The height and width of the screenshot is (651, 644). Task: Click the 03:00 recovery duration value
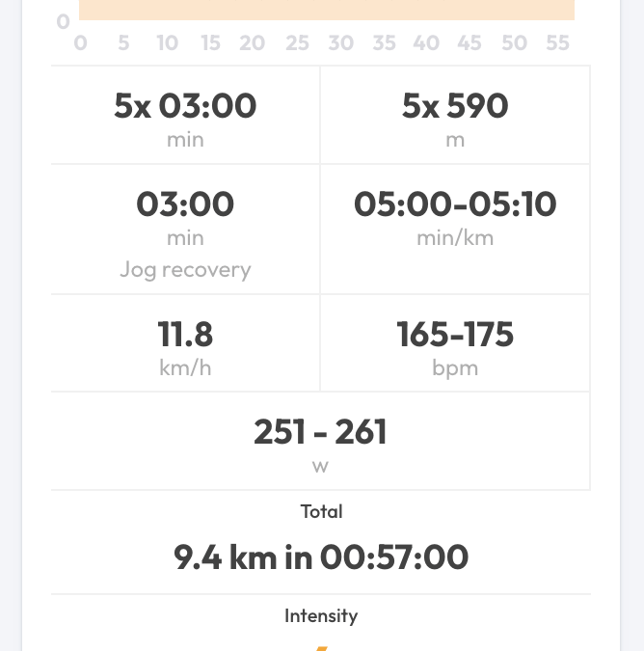pos(185,203)
